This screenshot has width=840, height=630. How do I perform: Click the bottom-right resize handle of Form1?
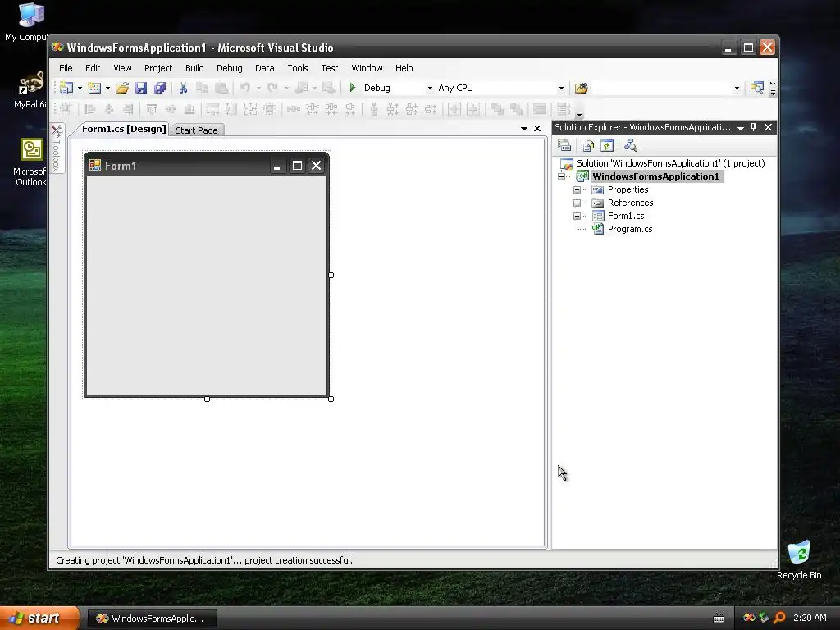tap(331, 399)
